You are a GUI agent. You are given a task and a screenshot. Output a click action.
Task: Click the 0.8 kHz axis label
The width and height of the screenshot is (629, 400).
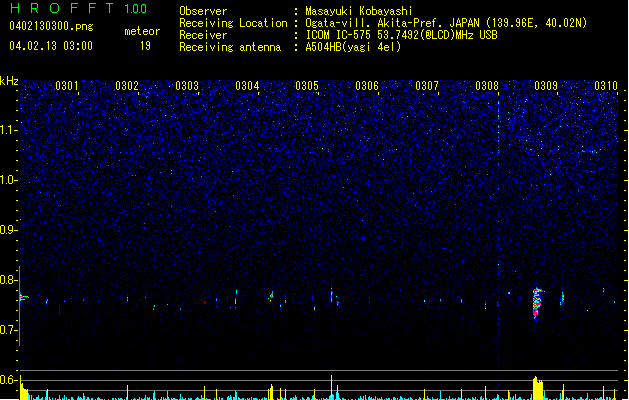pyautogui.click(x=8, y=280)
